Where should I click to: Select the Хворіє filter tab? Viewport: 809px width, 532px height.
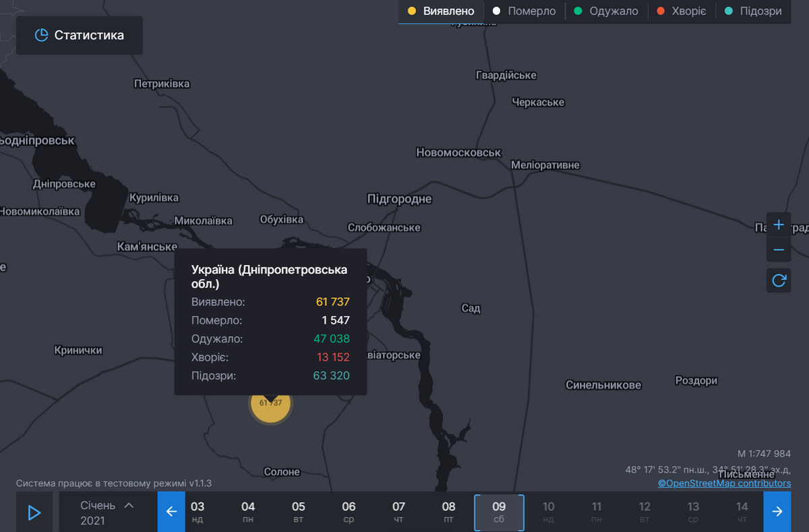[681, 11]
